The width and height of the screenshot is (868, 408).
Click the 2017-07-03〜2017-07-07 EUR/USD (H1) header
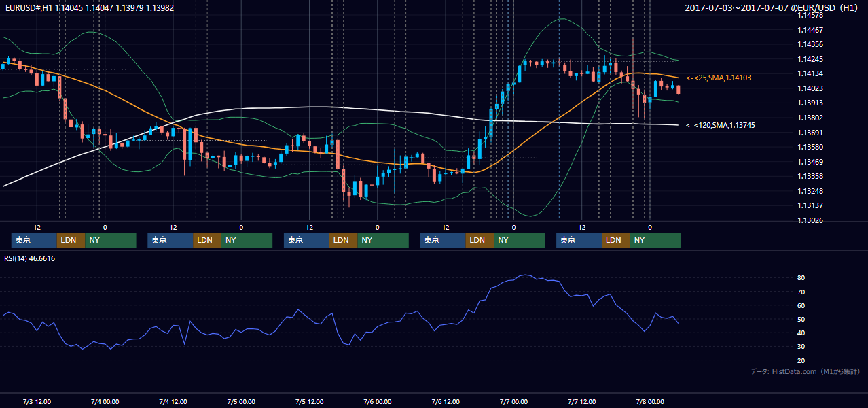[773, 7]
